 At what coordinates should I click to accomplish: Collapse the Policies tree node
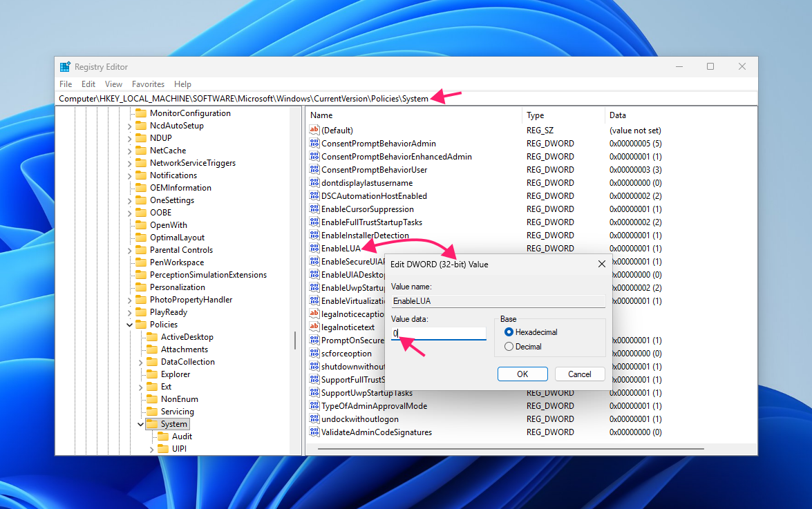129,325
